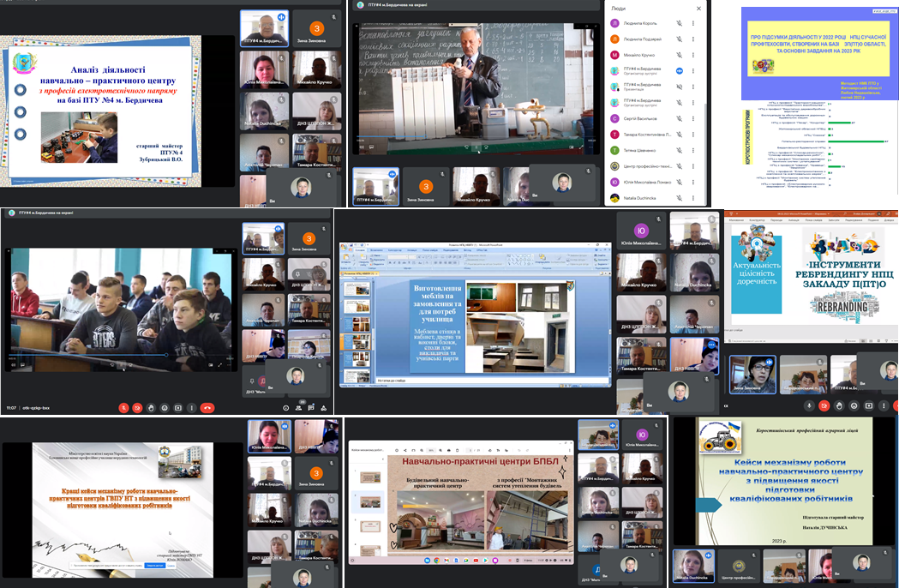Close the Люди panel with the X
The height and width of the screenshot is (588, 899).
click(x=700, y=7)
